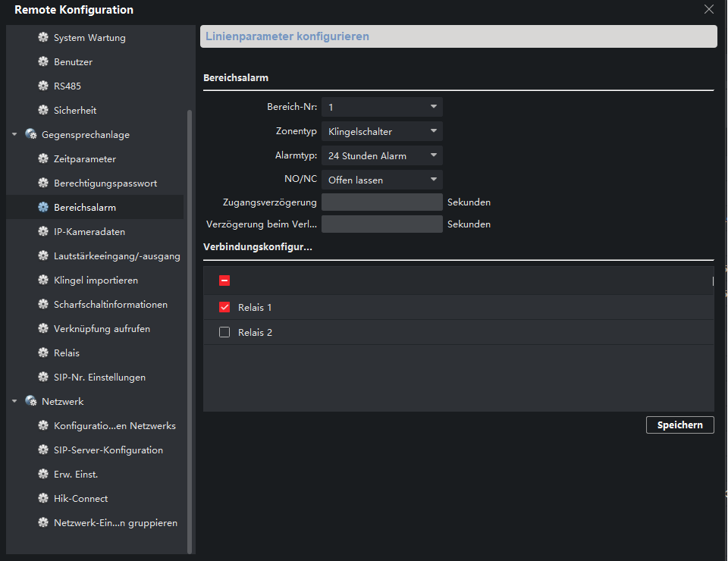Viewport: 728px width, 561px height.
Task: Click gear icon beside Lautstärkeeingang/-ausgang
Action: pos(43,255)
